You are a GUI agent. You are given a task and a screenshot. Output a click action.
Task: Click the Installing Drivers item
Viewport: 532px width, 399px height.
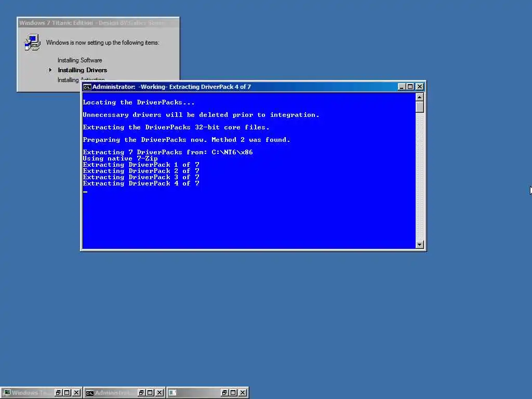83,70
